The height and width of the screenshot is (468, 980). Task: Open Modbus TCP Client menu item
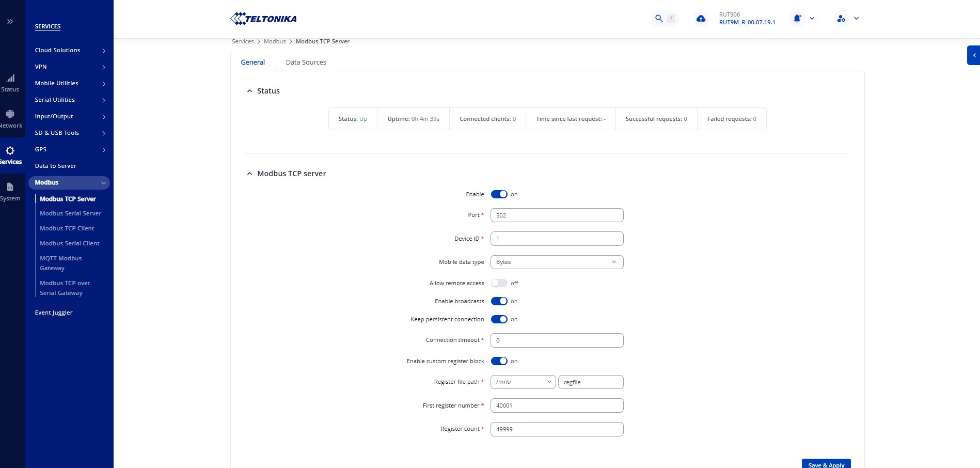click(67, 228)
